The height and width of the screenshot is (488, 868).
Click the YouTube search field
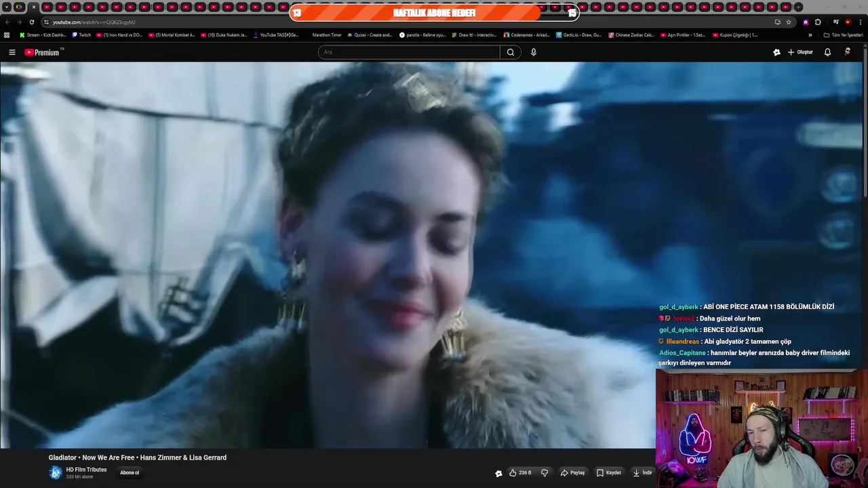pyautogui.click(x=409, y=52)
